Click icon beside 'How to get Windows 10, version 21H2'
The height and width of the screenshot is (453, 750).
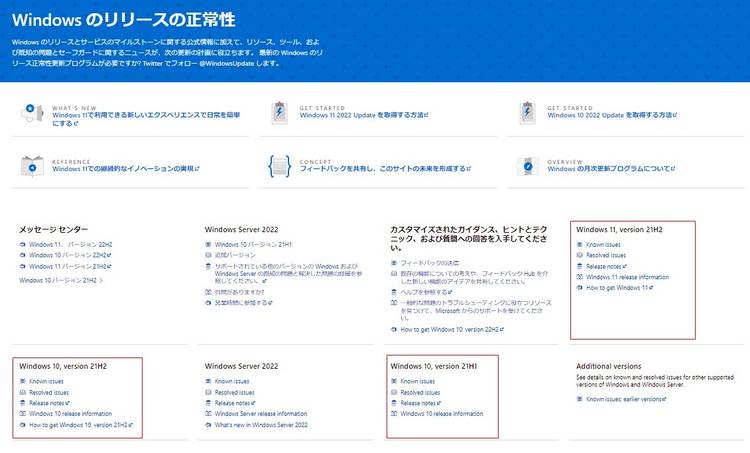coord(22,425)
